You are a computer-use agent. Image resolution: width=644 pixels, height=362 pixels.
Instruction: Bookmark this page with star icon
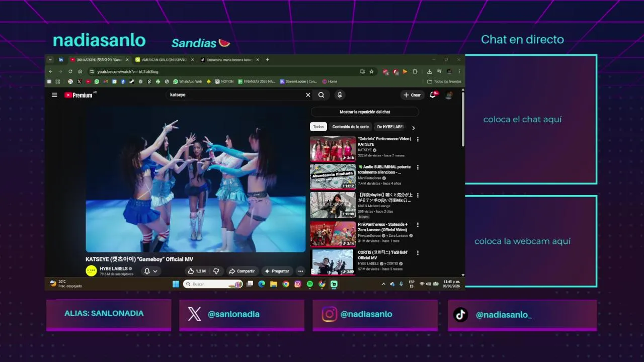371,71
